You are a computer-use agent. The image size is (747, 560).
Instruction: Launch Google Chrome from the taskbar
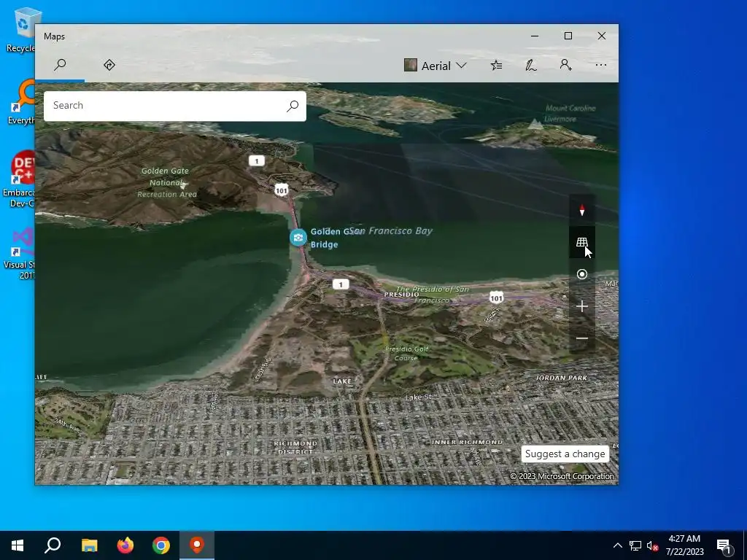point(161,545)
